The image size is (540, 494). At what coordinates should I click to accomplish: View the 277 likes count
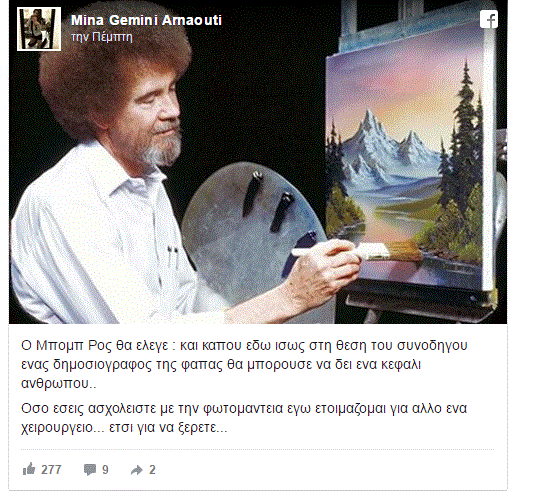51,470
